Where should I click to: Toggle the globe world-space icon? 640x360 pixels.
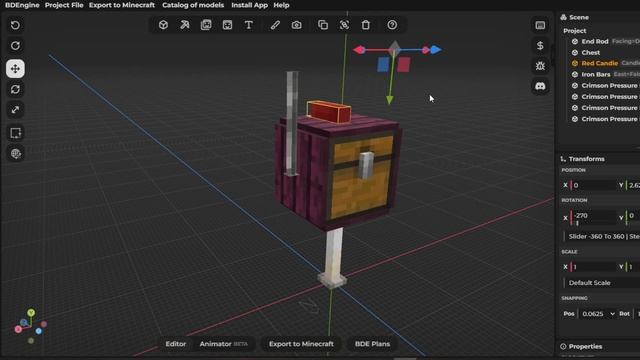click(x=16, y=154)
